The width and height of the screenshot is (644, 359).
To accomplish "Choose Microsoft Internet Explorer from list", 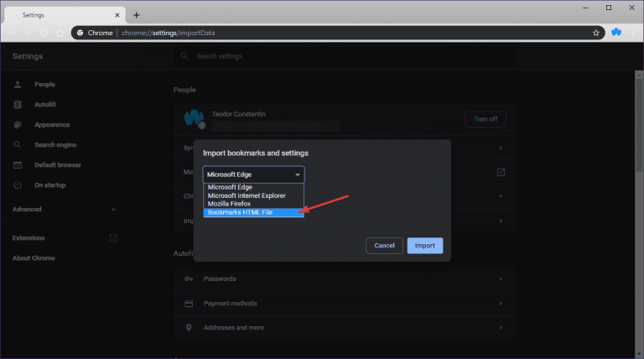I will pyautogui.click(x=252, y=195).
